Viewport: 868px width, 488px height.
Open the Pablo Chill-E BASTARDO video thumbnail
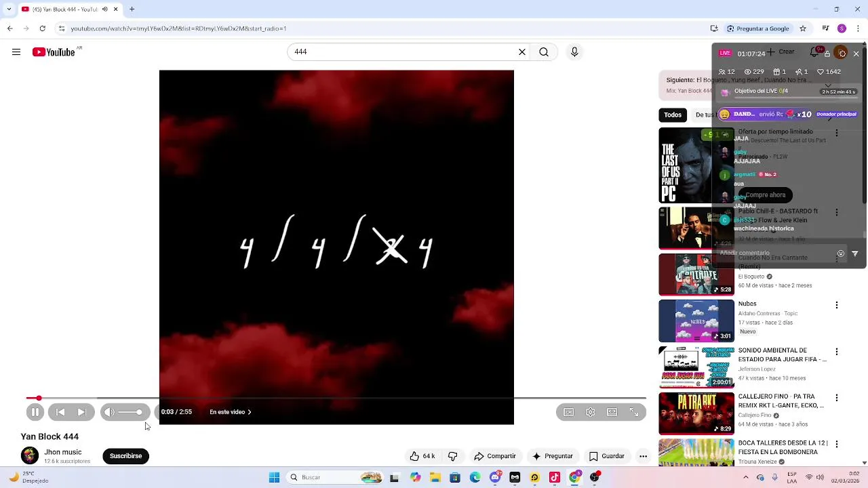696,228
